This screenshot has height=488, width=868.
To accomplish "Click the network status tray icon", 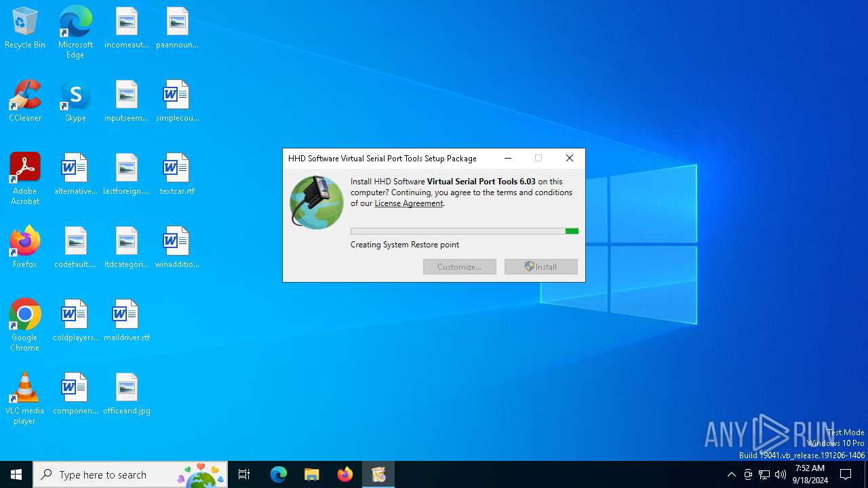I will 764,474.
